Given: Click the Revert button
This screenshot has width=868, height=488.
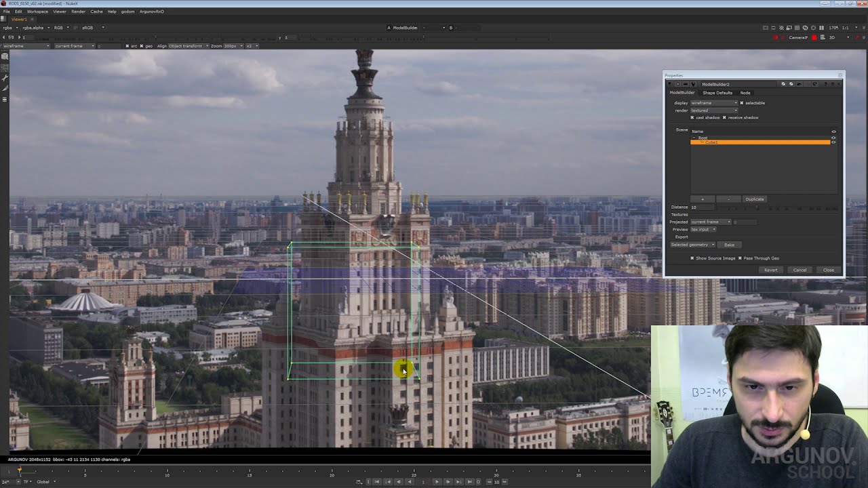Looking at the screenshot, I should [771, 270].
